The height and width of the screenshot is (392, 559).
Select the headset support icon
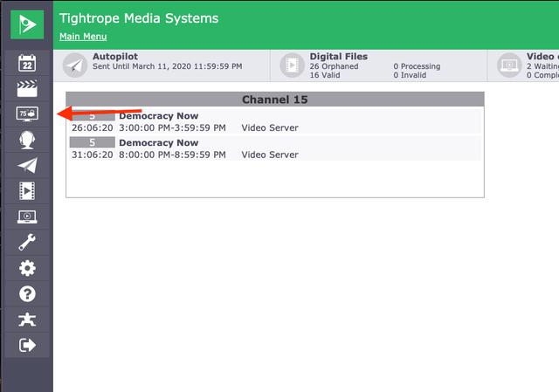coord(27,140)
